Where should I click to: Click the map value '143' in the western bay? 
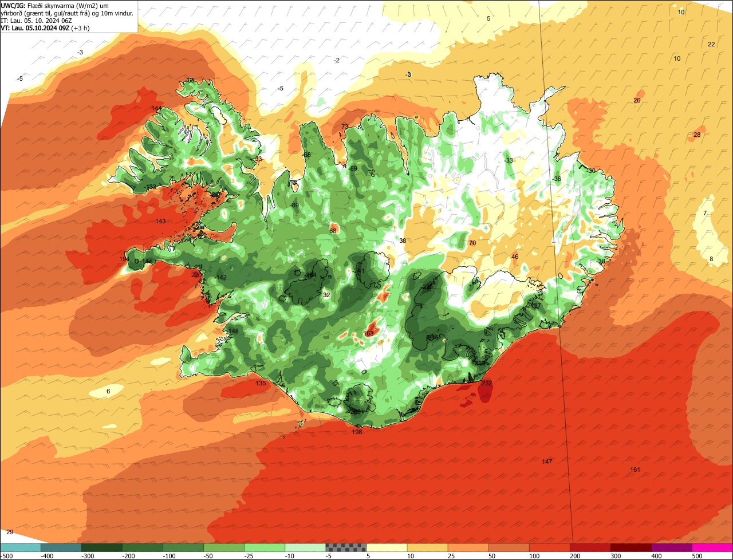click(x=161, y=221)
